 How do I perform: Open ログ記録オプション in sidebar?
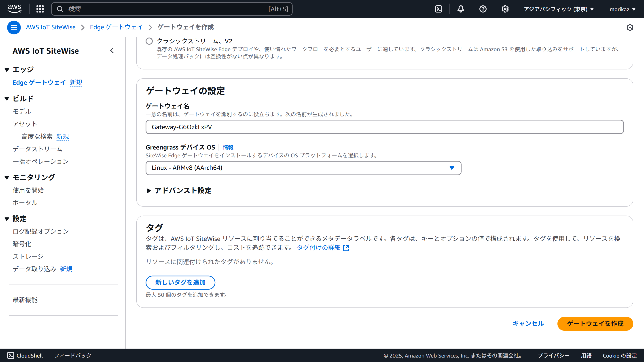[x=41, y=231]
